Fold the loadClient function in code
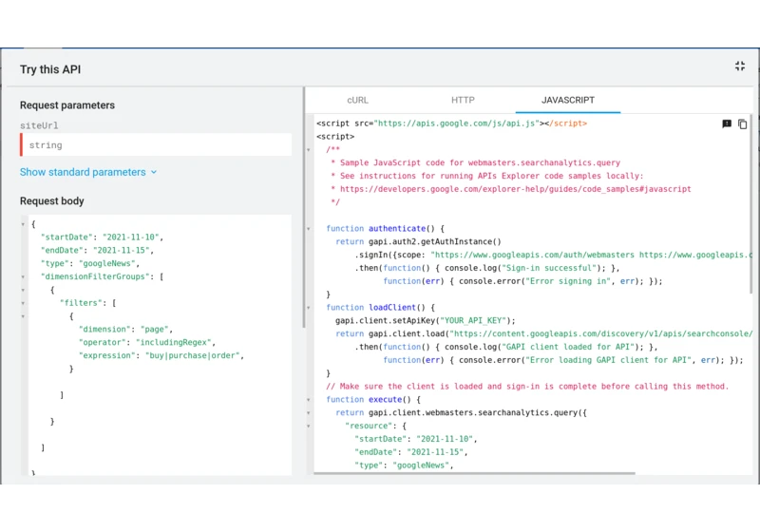Image resolution: width=760 pixels, height=532 pixels. point(308,308)
